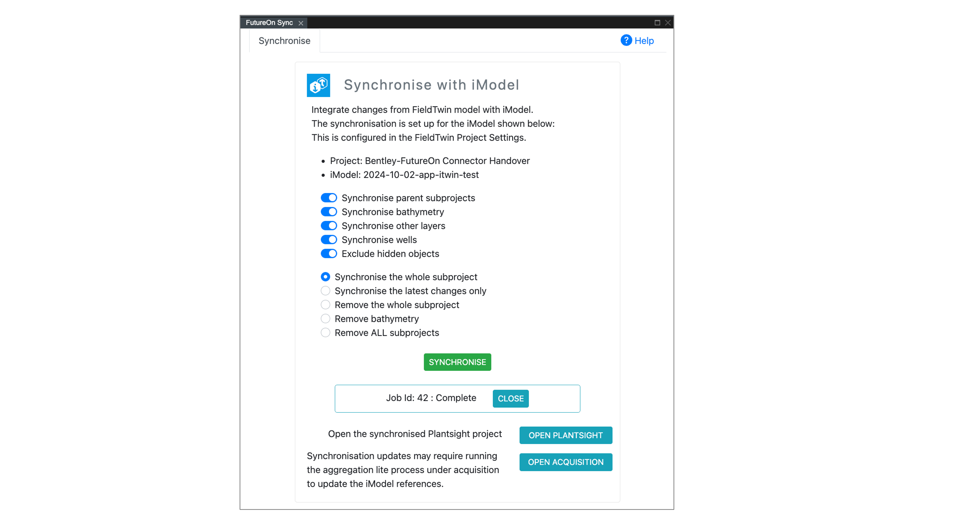The height and width of the screenshot is (524, 980).
Task: Click the Help icon button
Action: click(626, 40)
